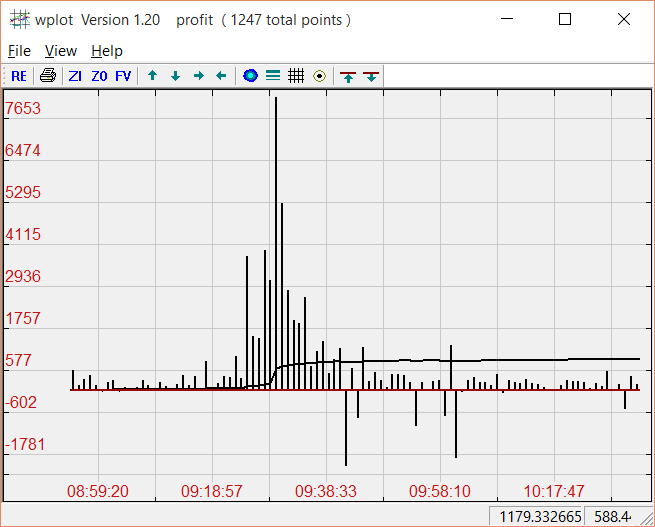Close the wplot window
The height and width of the screenshot is (527, 655).
pyautogui.click(x=624, y=19)
